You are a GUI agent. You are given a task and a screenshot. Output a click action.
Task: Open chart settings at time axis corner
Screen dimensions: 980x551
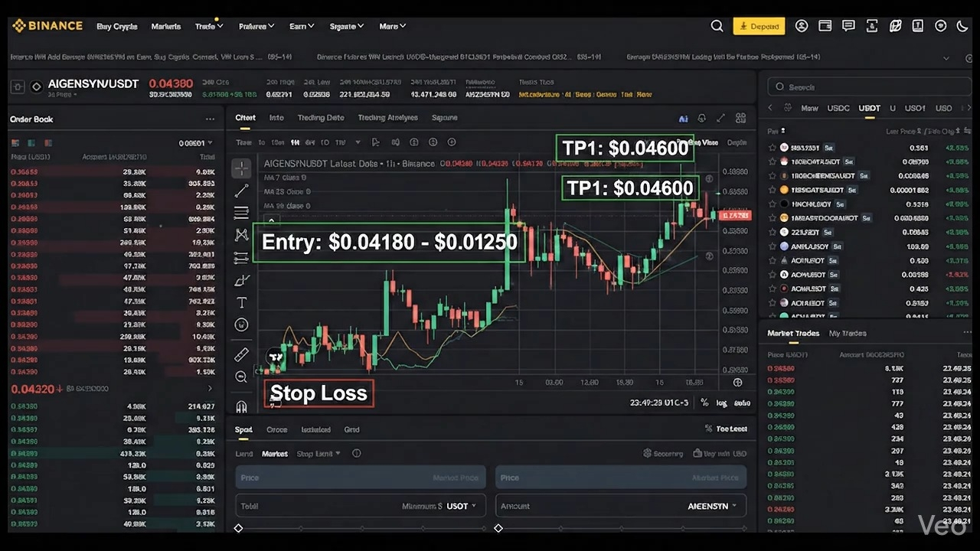737,383
